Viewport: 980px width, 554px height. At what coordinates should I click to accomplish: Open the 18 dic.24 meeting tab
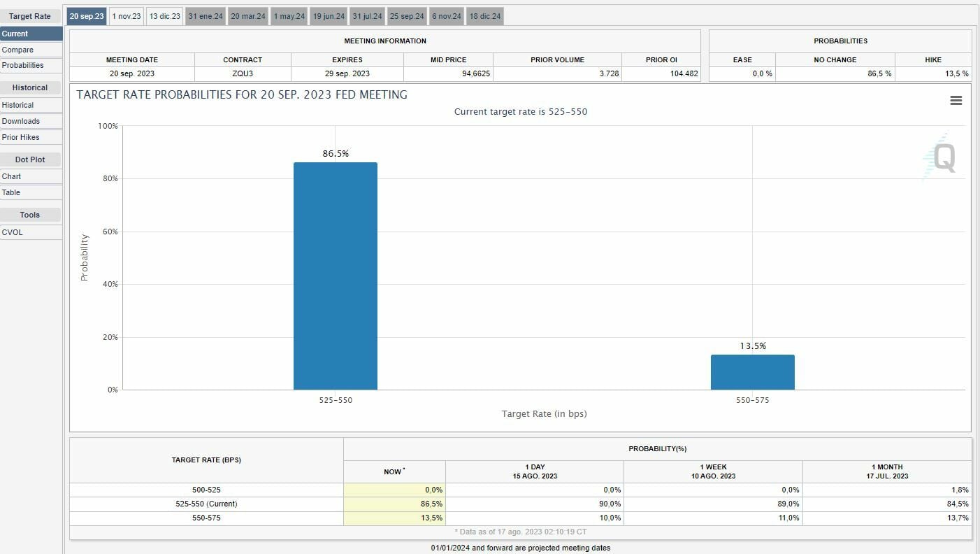(x=485, y=16)
